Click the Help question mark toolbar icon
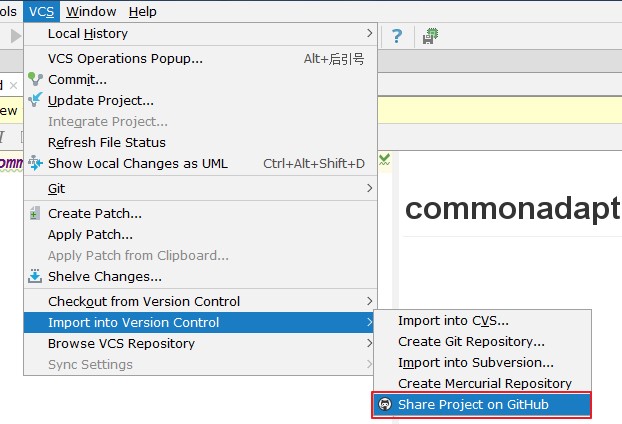This screenshot has height=424, width=622. tap(397, 36)
